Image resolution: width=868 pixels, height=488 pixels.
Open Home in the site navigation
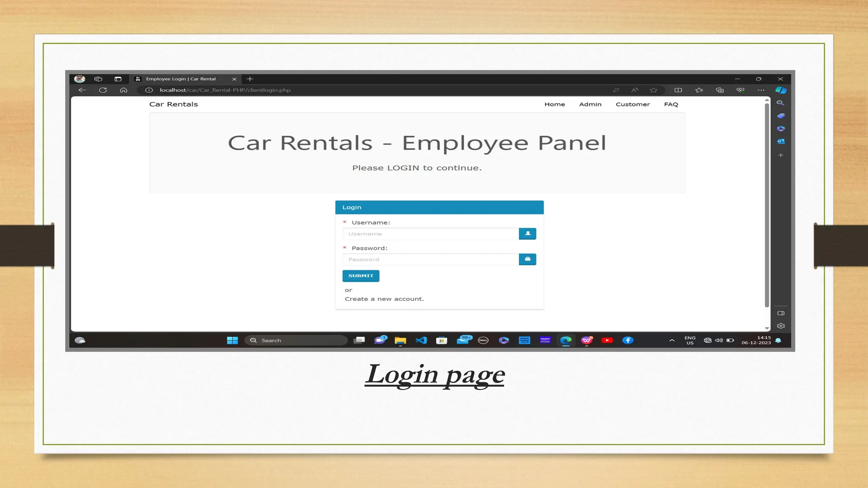(555, 104)
